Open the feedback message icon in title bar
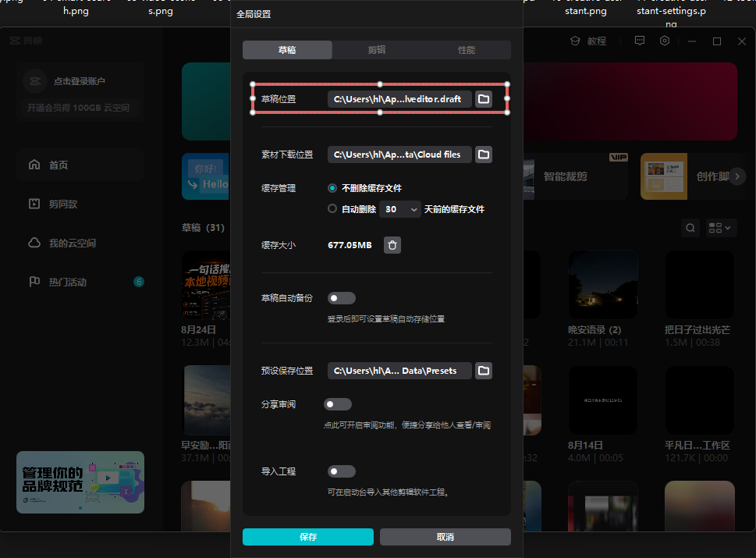This screenshot has height=558, width=756. [x=640, y=41]
